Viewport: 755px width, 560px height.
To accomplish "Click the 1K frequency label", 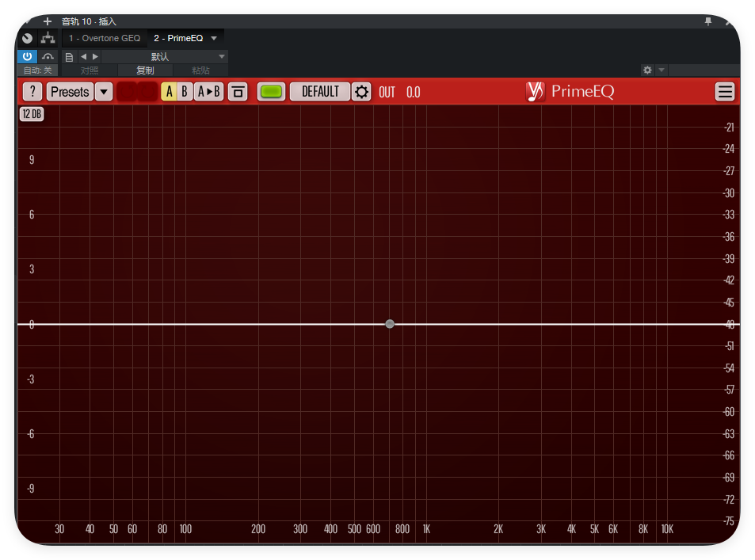I will (x=426, y=529).
